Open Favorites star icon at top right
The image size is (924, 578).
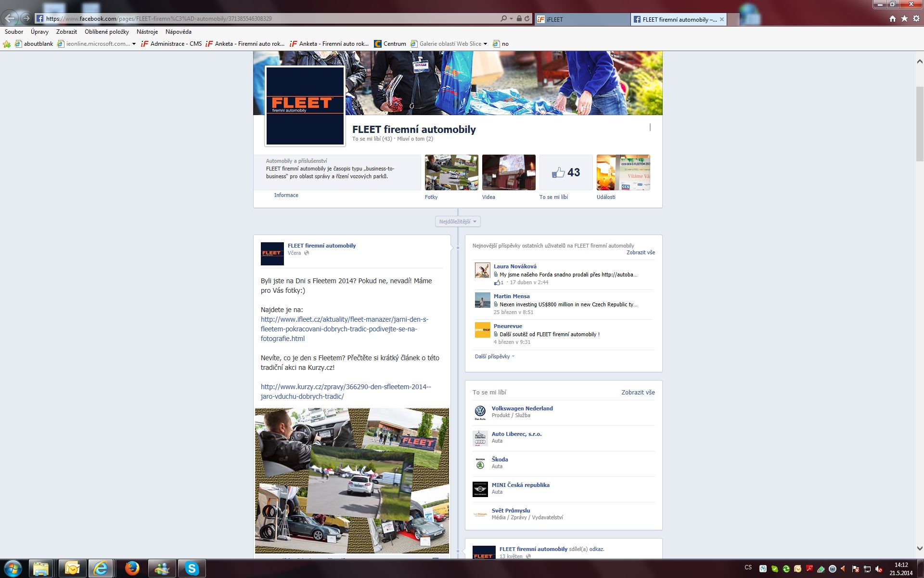[x=904, y=19]
